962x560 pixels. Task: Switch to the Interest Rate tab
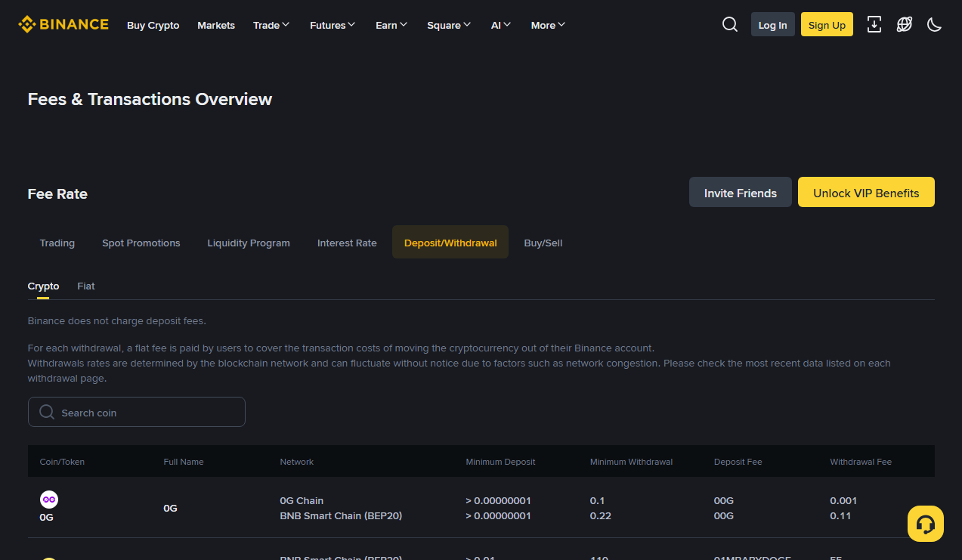click(x=347, y=243)
